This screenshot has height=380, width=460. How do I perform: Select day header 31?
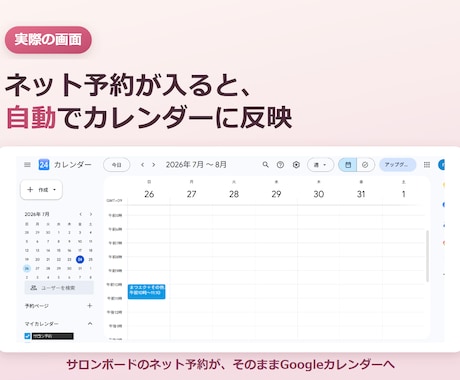pos(361,194)
